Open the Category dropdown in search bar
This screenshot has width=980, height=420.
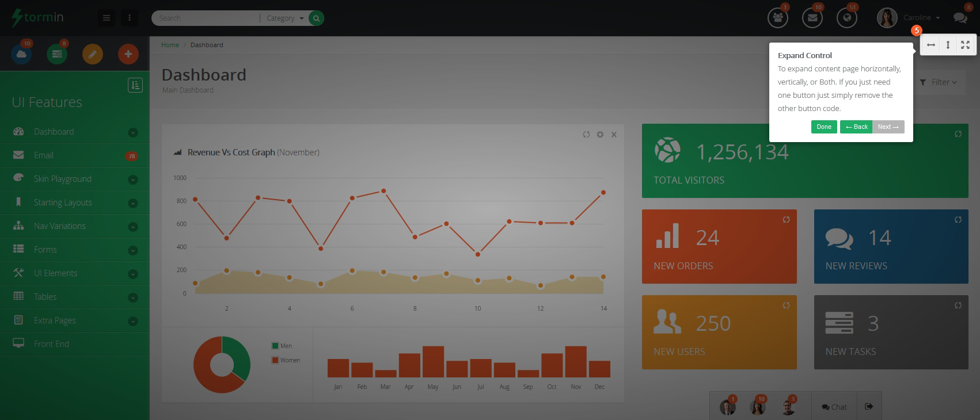point(284,18)
